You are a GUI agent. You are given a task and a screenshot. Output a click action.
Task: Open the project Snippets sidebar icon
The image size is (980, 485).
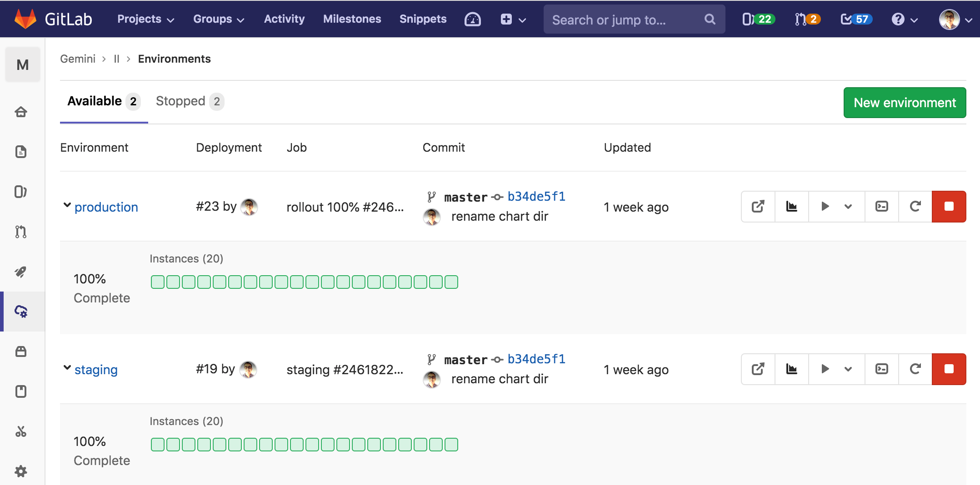click(21, 432)
